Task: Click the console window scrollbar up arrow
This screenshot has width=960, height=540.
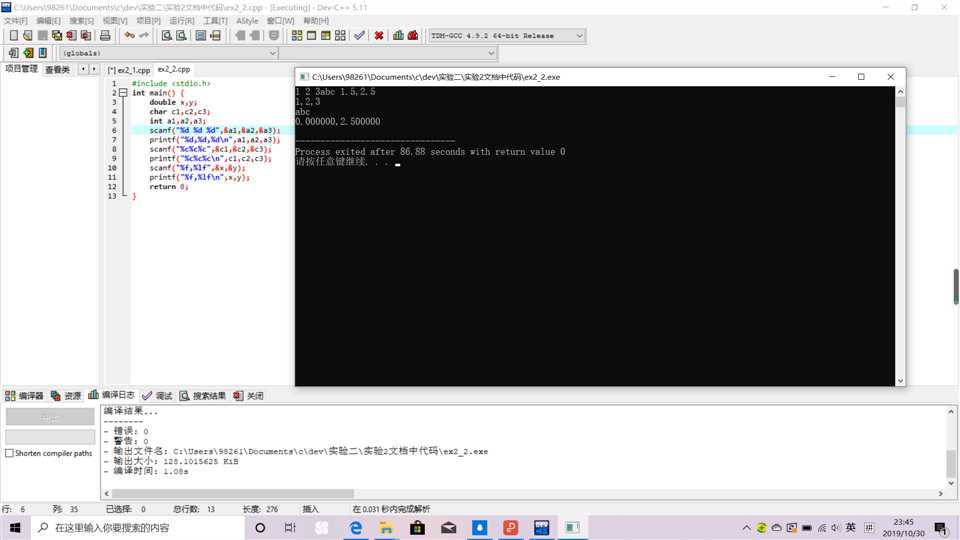Action: tap(900, 91)
